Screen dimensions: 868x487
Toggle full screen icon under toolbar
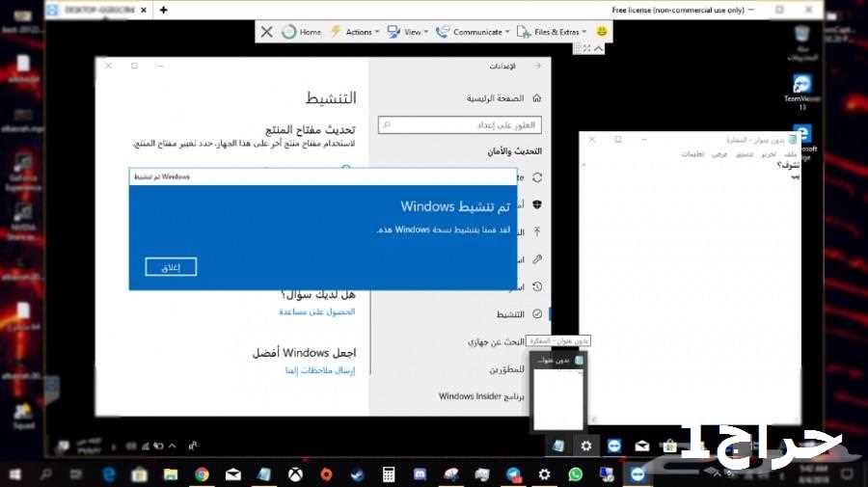click(x=586, y=48)
